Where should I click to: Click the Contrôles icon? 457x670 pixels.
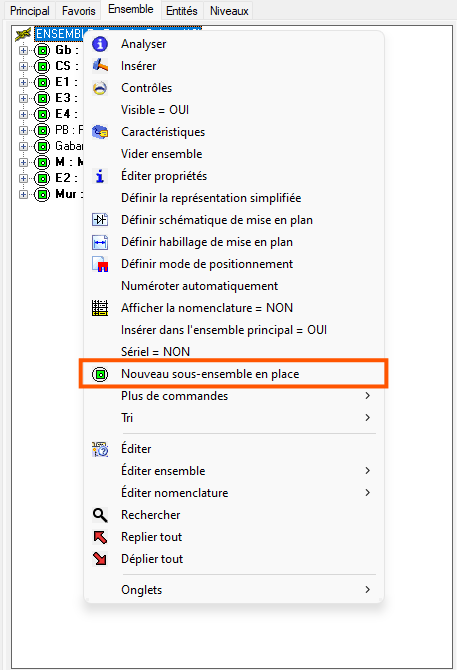100,88
